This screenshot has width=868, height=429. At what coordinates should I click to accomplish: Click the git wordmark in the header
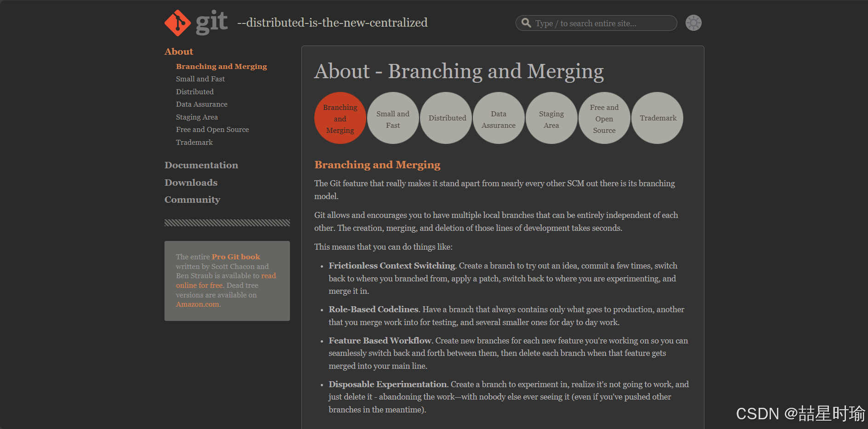click(212, 22)
